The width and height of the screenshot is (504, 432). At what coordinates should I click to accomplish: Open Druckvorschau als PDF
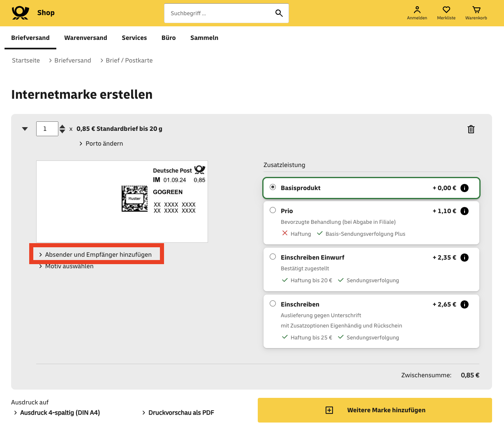coord(178,413)
